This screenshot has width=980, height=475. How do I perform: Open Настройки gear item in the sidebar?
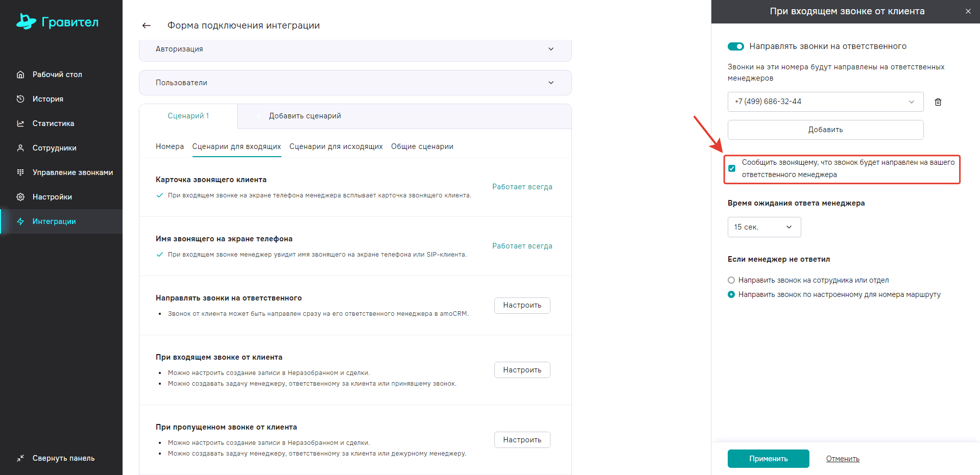(x=52, y=197)
